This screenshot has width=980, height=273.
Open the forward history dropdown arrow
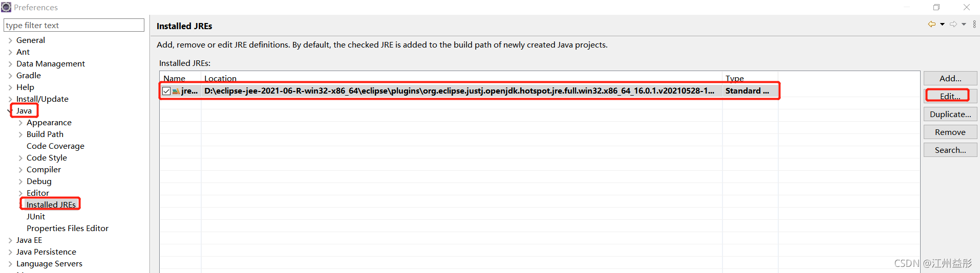[x=964, y=24]
